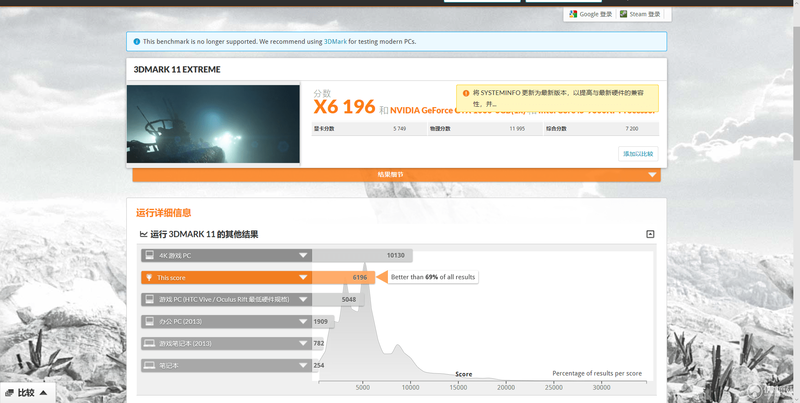Click the 3DMARK 11 EXTREME heading
The image size is (800, 403).
pos(177,69)
